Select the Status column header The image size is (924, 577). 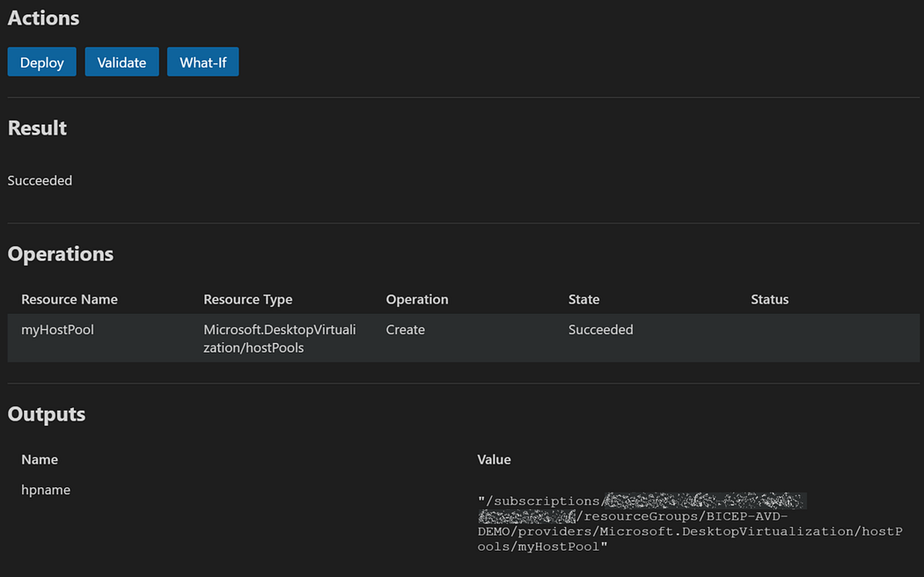coord(770,299)
